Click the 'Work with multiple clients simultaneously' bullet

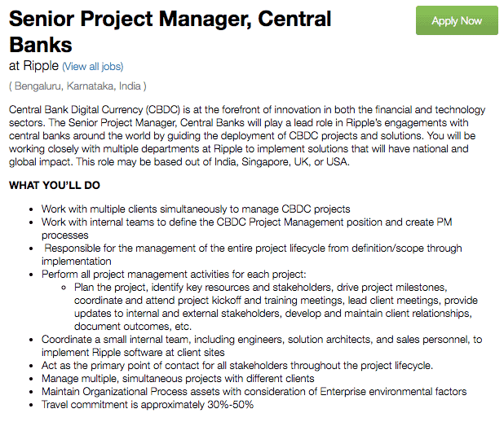pyautogui.click(x=196, y=209)
